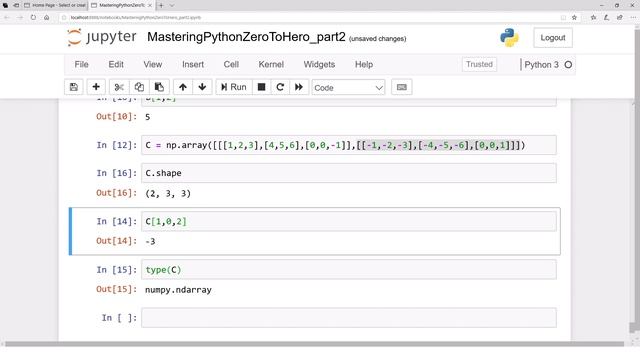The width and height of the screenshot is (640, 360).
Task: Click the Python logo icon
Action: click(509, 38)
